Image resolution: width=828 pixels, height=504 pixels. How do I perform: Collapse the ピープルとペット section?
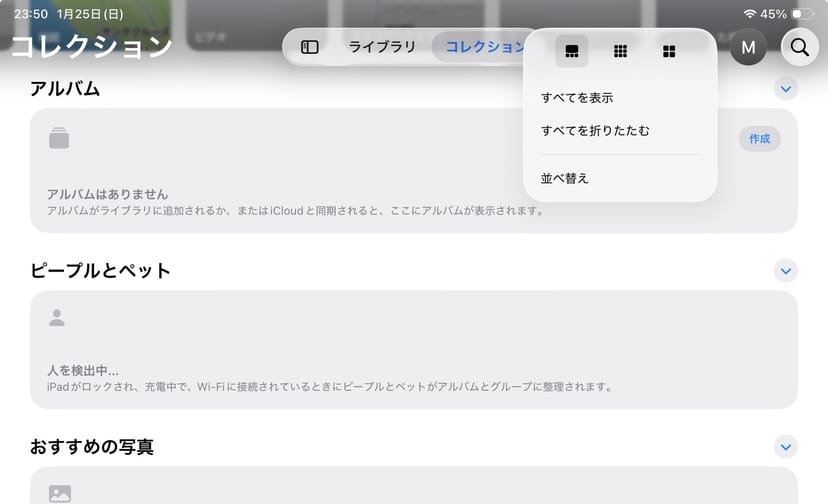coord(786,271)
